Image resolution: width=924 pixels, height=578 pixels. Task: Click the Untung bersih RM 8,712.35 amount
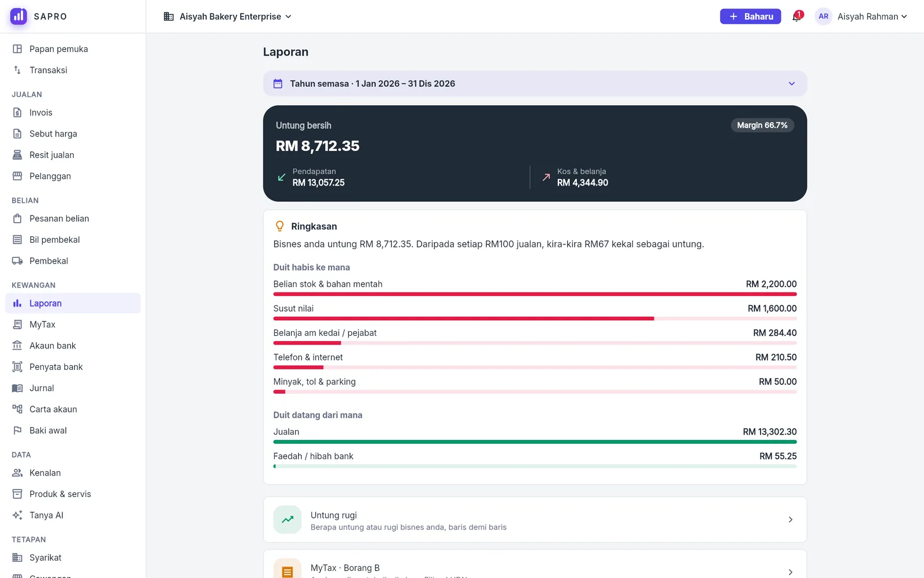pos(318,146)
